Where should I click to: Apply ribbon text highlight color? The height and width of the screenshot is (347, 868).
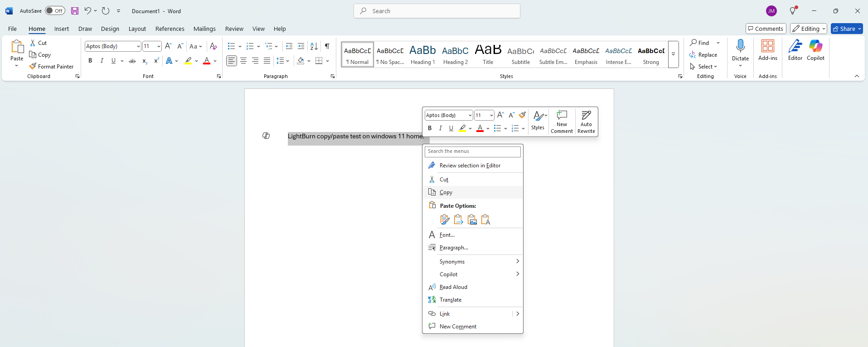coord(188,61)
